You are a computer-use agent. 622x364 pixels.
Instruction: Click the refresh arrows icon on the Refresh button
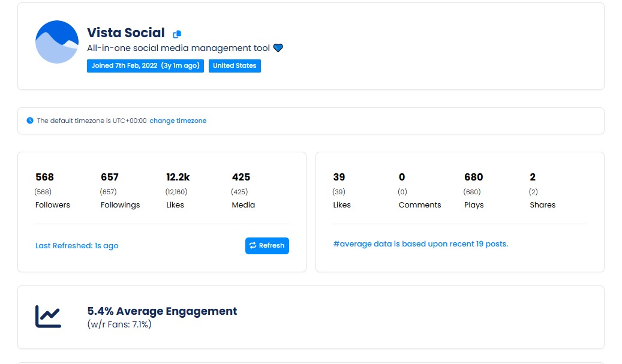click(x=253, y=246)
